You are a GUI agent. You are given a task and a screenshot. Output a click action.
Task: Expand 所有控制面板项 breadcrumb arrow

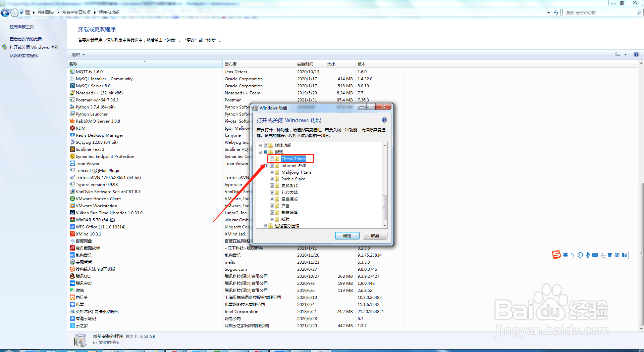click(x=95, y=12)
